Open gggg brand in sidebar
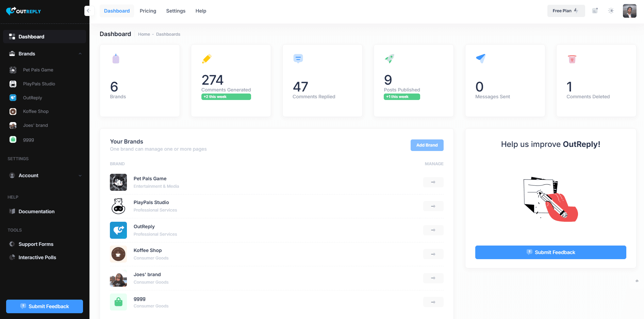This screenshot has width=644, height=319. [x=29, y=139]
